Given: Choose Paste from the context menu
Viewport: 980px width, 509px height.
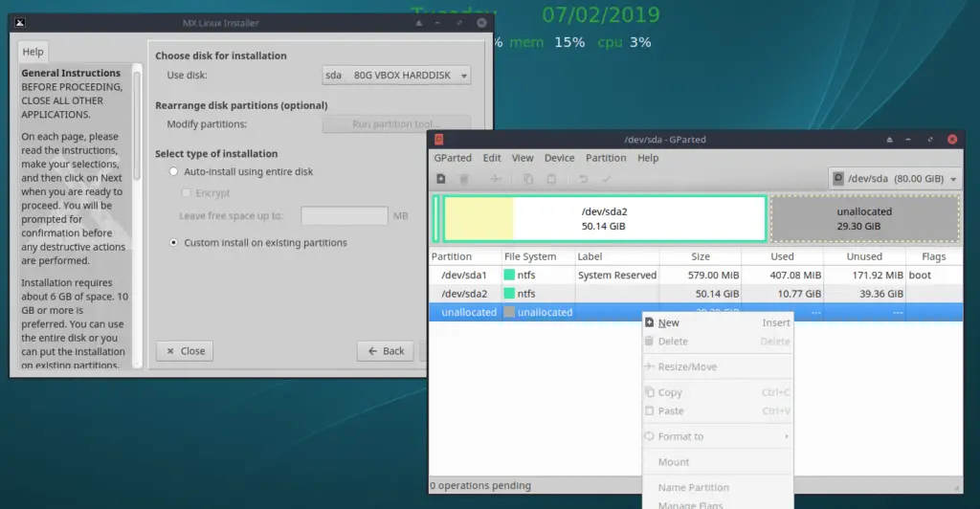Looking at the screenshot, I should pos(717,411).
